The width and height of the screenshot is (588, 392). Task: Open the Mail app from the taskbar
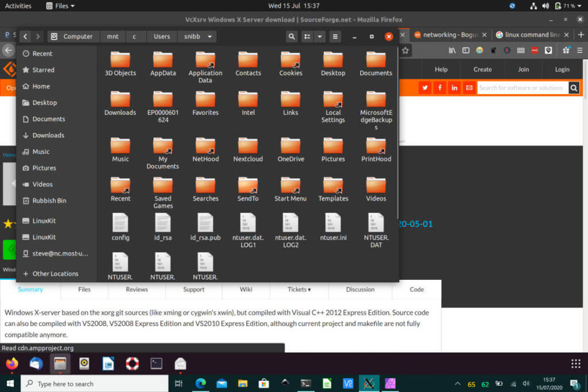point(220,383)
